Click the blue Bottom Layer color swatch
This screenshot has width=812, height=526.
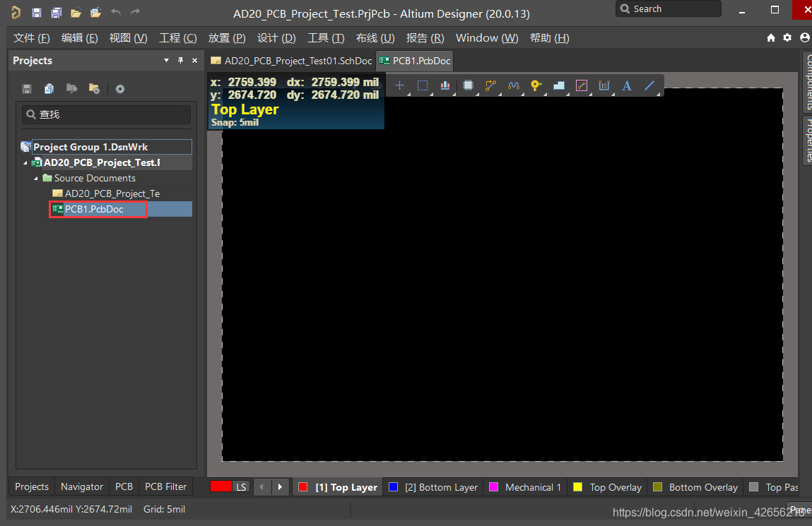tap(393, 487)
